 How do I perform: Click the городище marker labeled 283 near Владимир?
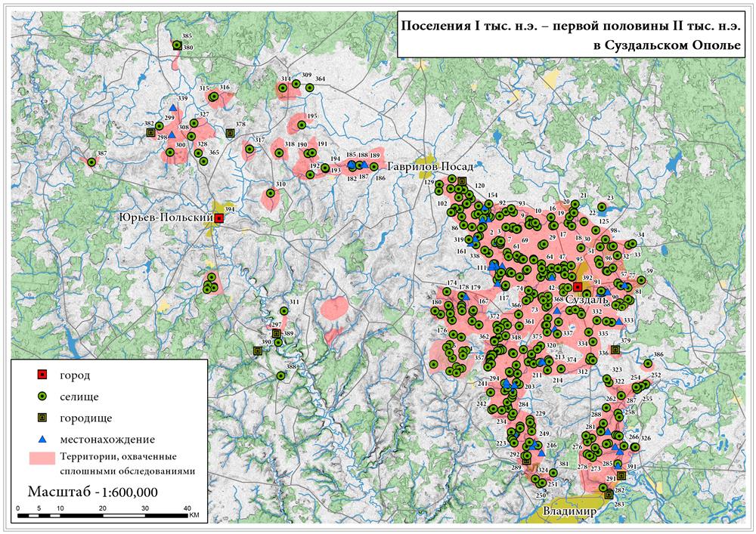pyautogui.click(x=609, y=495)
